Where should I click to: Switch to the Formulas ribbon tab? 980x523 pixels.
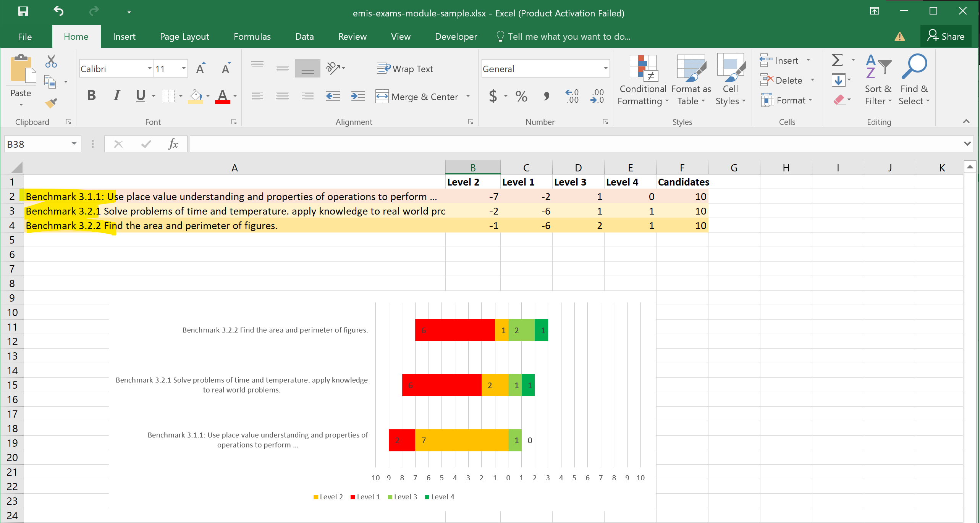[252, 37]
